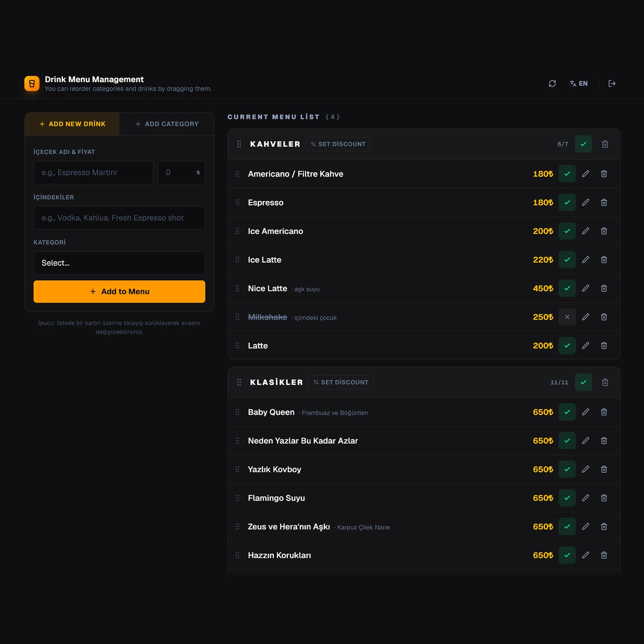Click the Add to Menu button

(119, 291)
